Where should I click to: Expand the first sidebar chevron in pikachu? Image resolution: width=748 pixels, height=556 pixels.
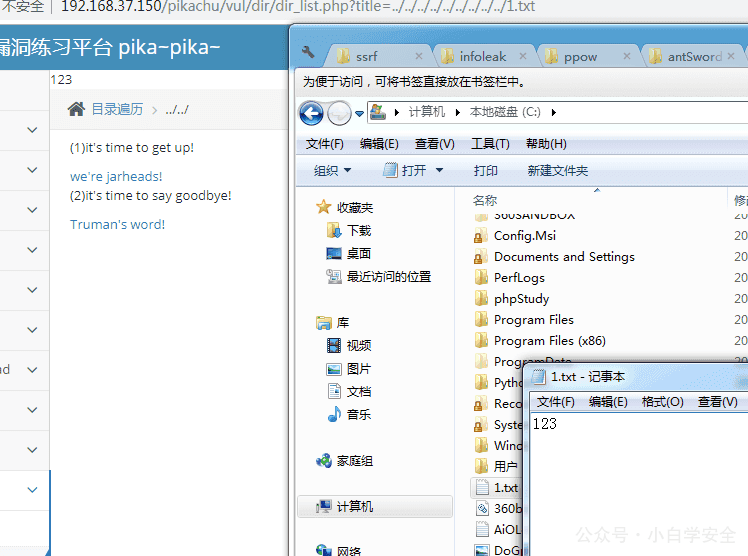click(x=32, y=130)
